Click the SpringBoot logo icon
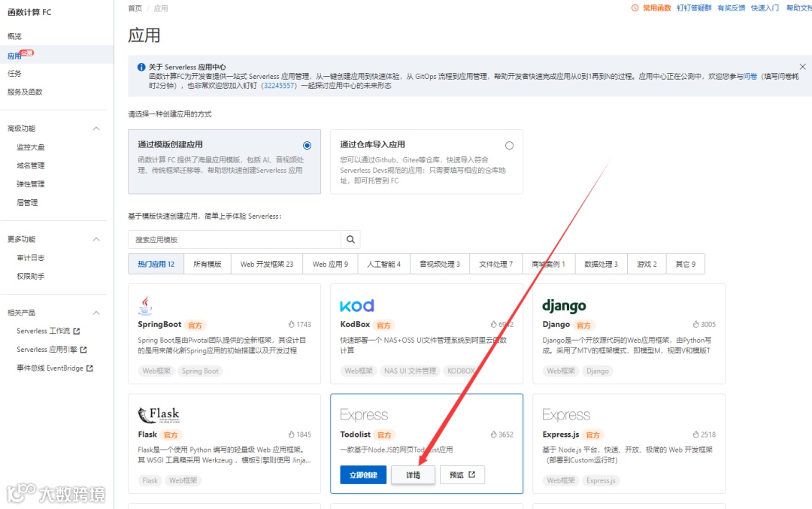Screen dimensions: 812x509 click(146, 305)
